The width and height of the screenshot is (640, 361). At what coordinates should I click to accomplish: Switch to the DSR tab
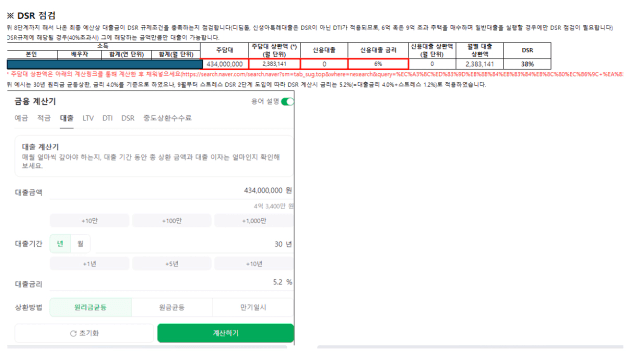[128, 118]
